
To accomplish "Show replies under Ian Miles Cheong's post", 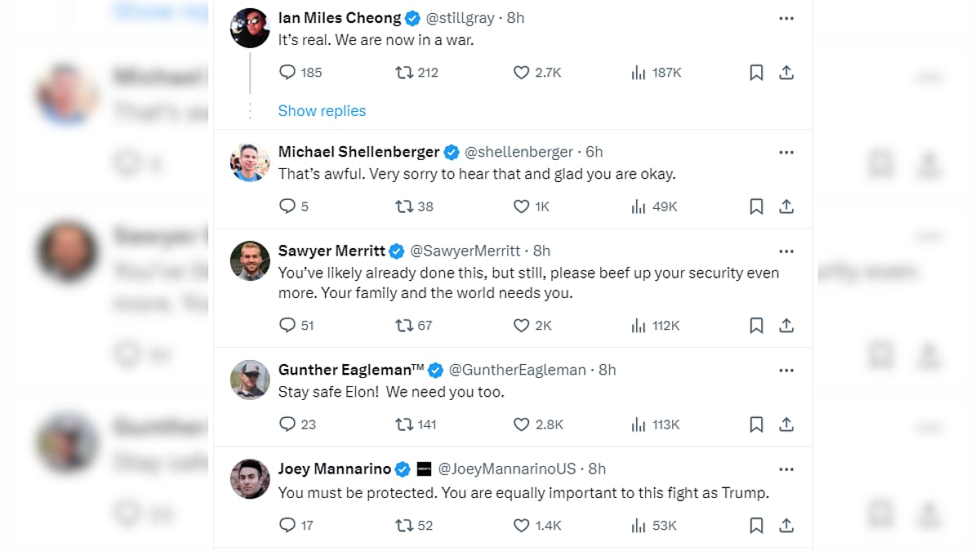I will pyautogui.click(x=322, y=111).
